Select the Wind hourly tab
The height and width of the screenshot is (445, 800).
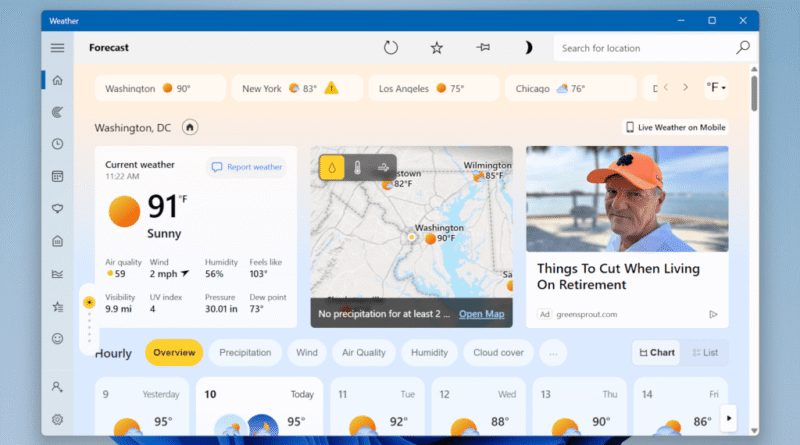click(307, 353)
